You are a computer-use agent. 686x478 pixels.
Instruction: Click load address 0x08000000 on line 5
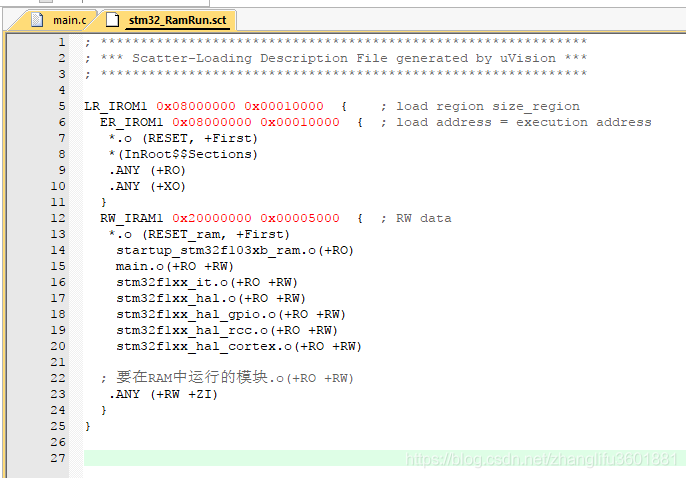point(196,106)
